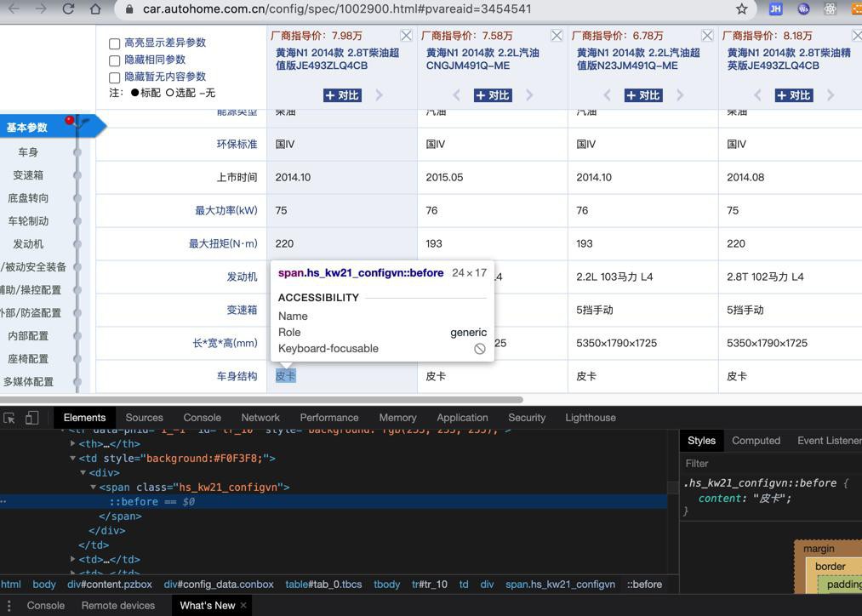Open the 黄海N1 2.2L汽油 CNG model link
862x616 pixels.
click(x=482, y=59)
